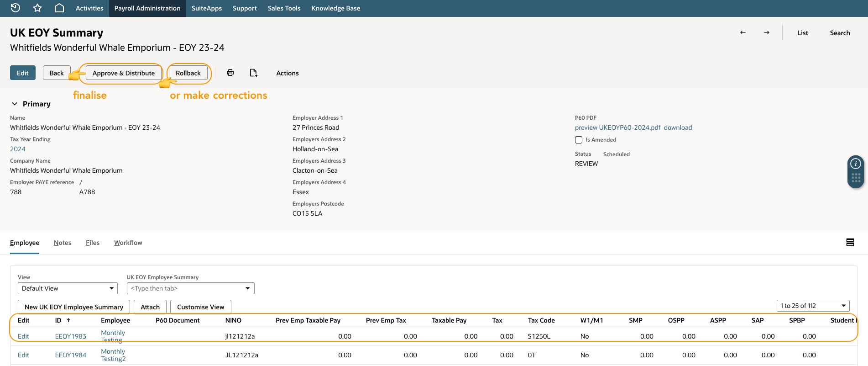Viewport: 868px width, 366px height.
Task: Click the UK EOY Employee Summary field
Action: tap(190, 288)
